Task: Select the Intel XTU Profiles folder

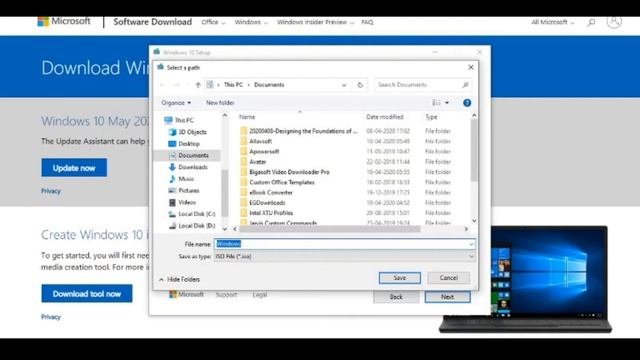Action: (271, 213)
